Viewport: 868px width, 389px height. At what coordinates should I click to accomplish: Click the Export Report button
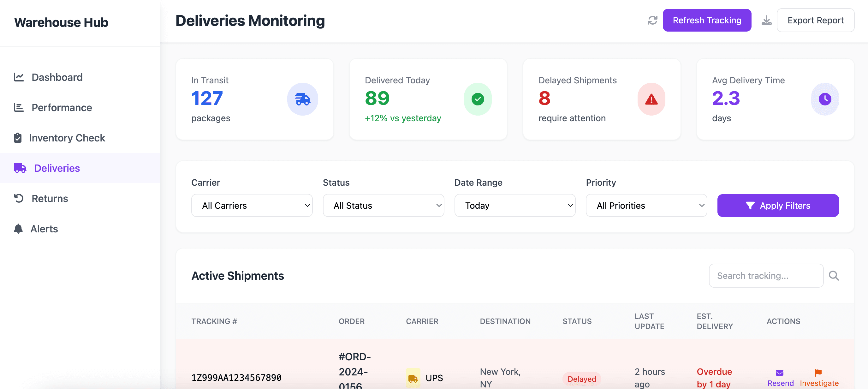pyautogui.click(x=816, y=20)
